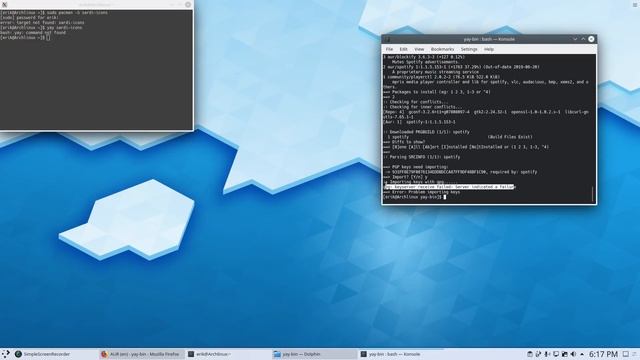The height and width of the screenshot is (360, 640).
Task: Click the Konsole scrollbar handle
Action: click(592, 194)
